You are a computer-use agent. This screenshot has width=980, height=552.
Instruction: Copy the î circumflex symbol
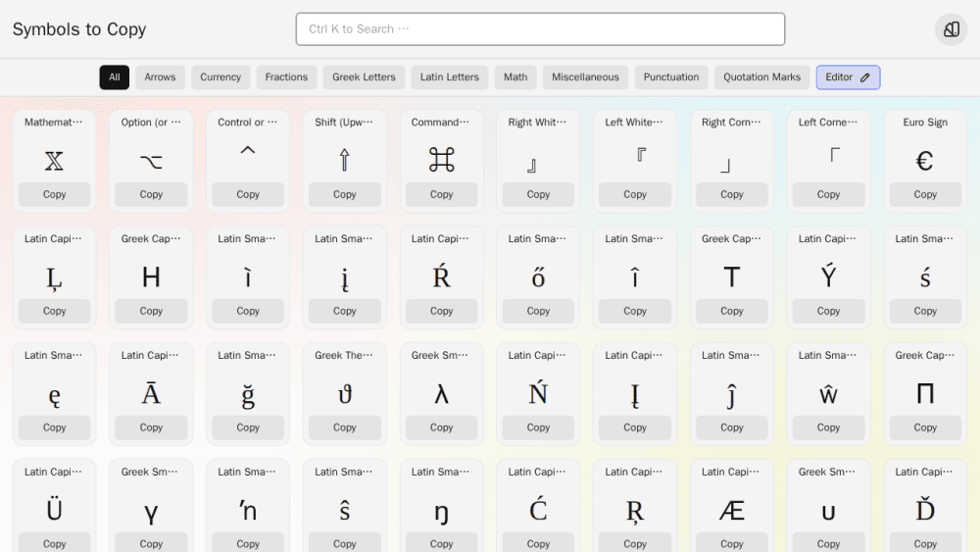click(x=635, y=311)
